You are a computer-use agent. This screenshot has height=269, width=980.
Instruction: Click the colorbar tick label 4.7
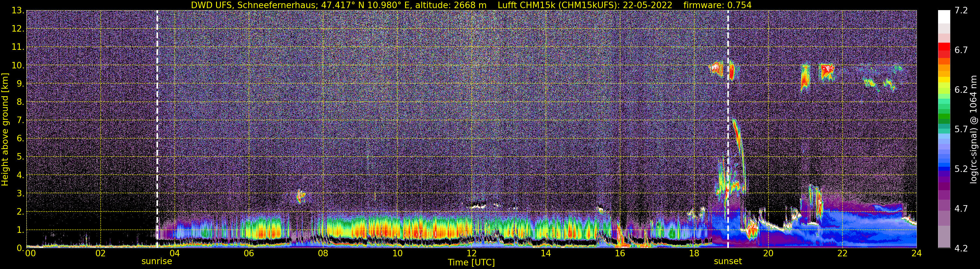coord(961,209)
